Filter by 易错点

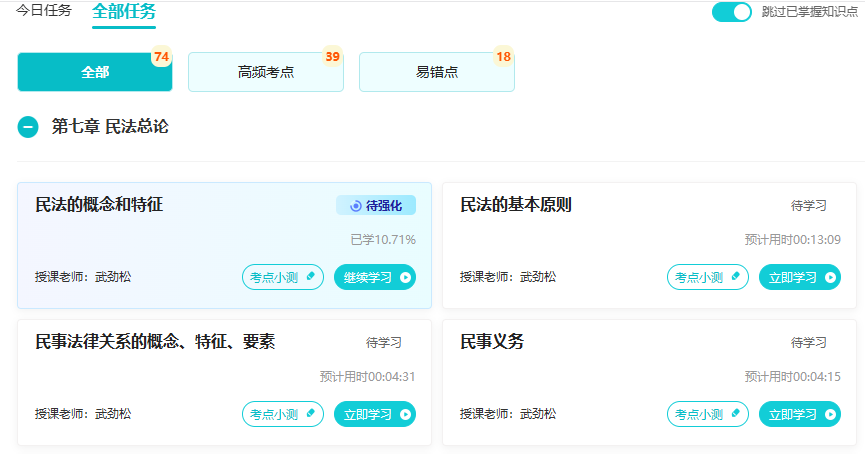(x=437, y=72)
